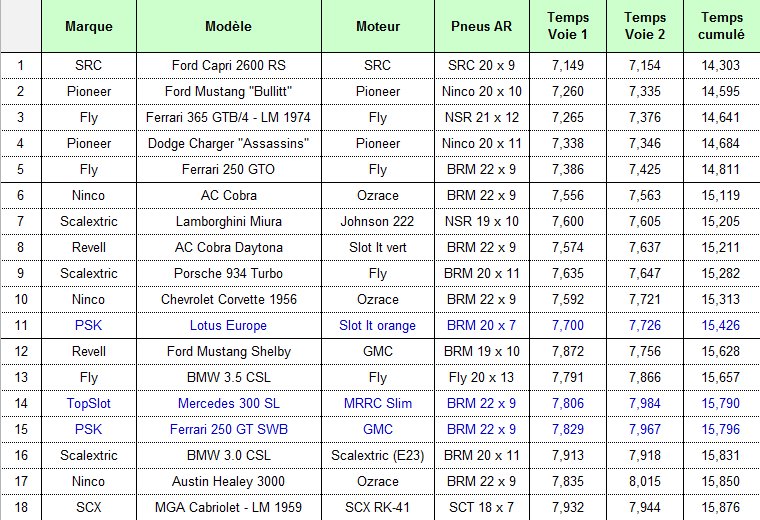Click the Marque column header

pyautogui.click(x=88, y=26)
